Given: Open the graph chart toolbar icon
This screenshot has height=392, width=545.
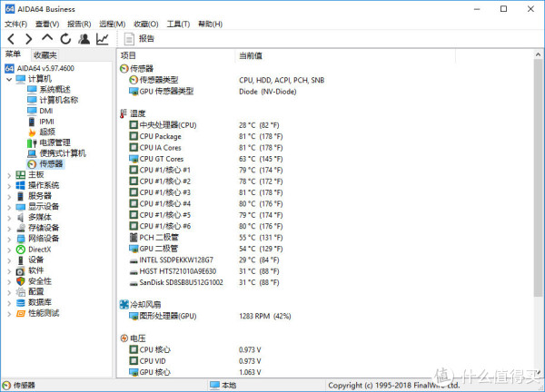Looking at the screenshot, I should tap(103, 39).
